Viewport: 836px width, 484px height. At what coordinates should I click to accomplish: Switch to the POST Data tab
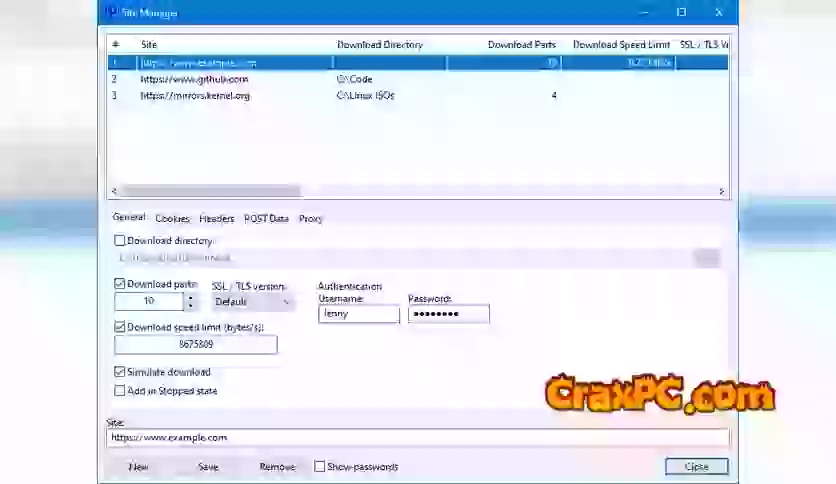pyautogui.click(x=266, y=219)
